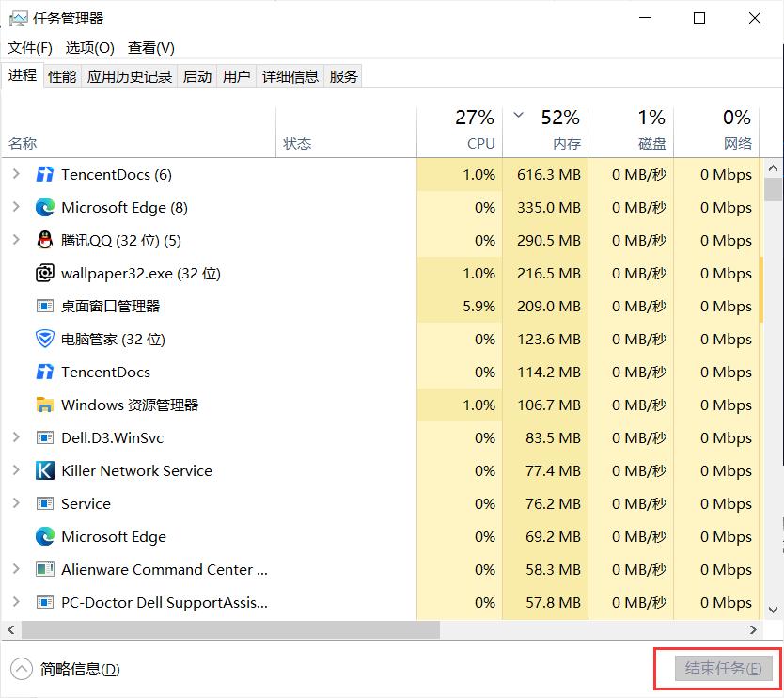Click the 腾讯QQ penguin icon
Image resolution: width=784 pixels, height=698 pixels.
[x=45, y=240]
